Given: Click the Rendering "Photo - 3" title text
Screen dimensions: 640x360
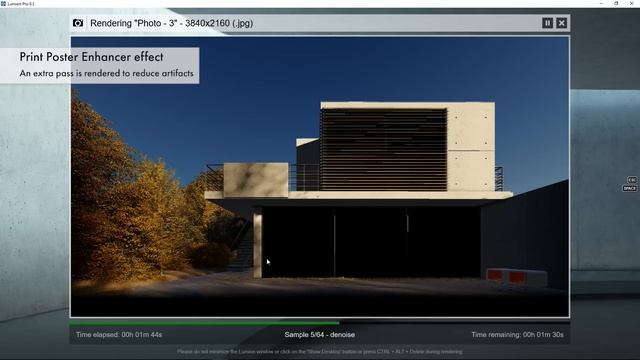Looking at the screenshot, I should click(x=171, y=23).
